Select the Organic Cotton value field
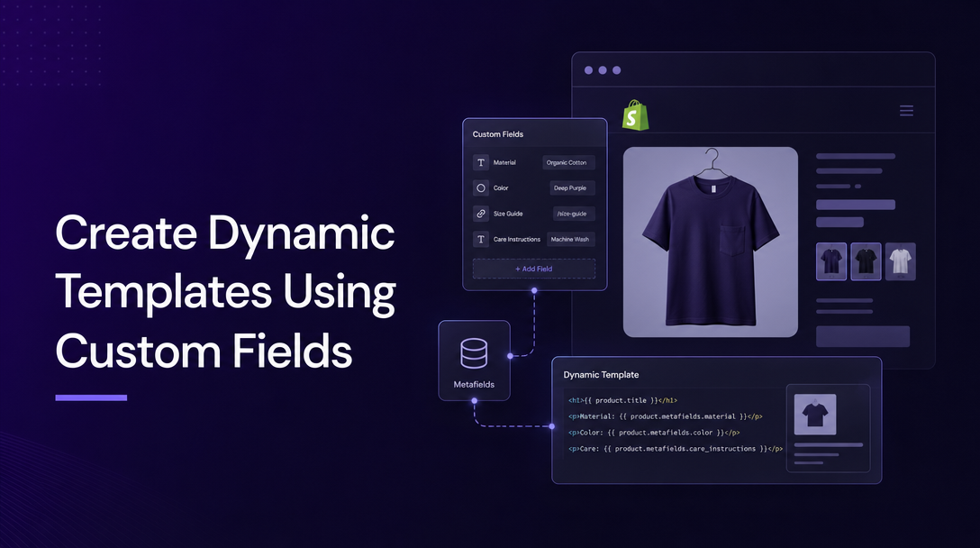The width and height of the screenshot is (980, 548). [x=568, y=162]
